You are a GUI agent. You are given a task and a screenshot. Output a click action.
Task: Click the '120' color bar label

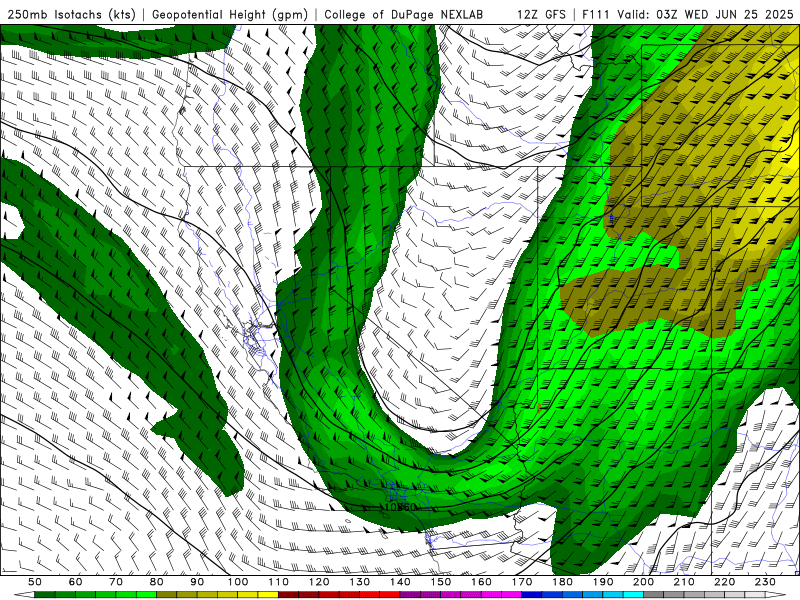click(x=319, y=582)
